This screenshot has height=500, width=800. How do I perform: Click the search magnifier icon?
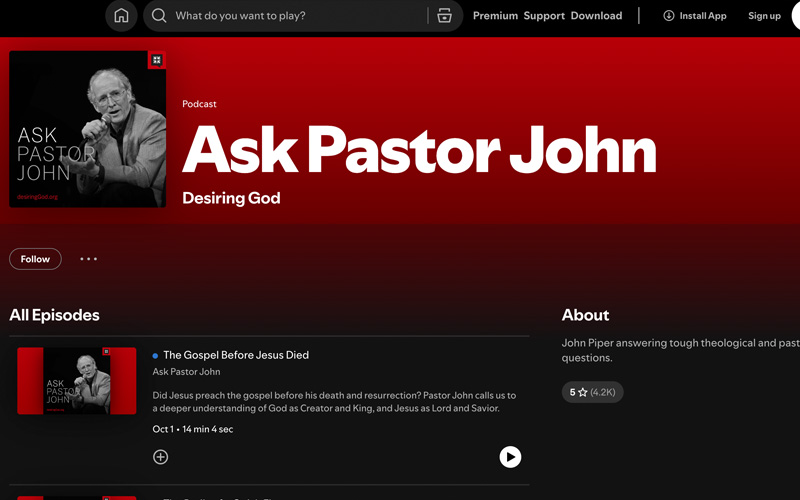tap(159, 16)
